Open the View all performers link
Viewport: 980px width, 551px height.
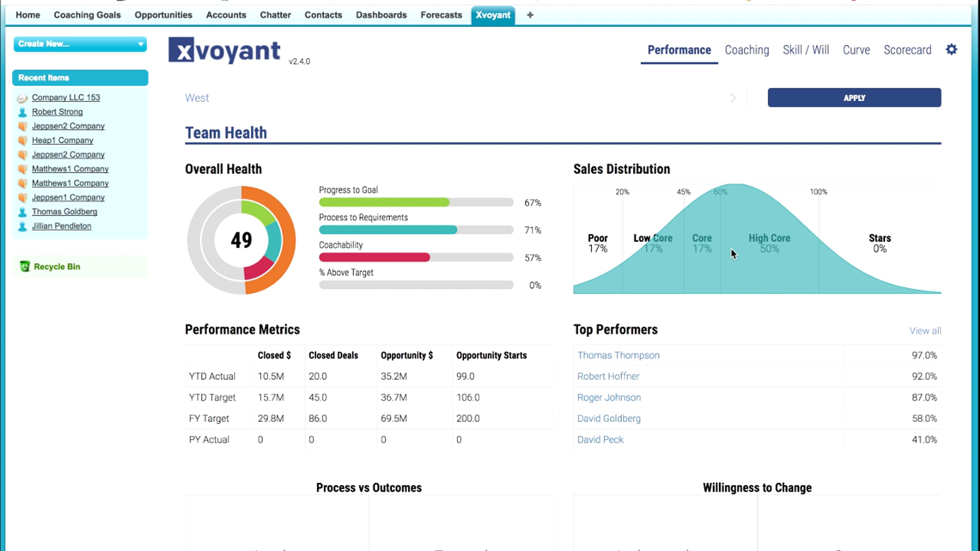click(x=925, y=331)
